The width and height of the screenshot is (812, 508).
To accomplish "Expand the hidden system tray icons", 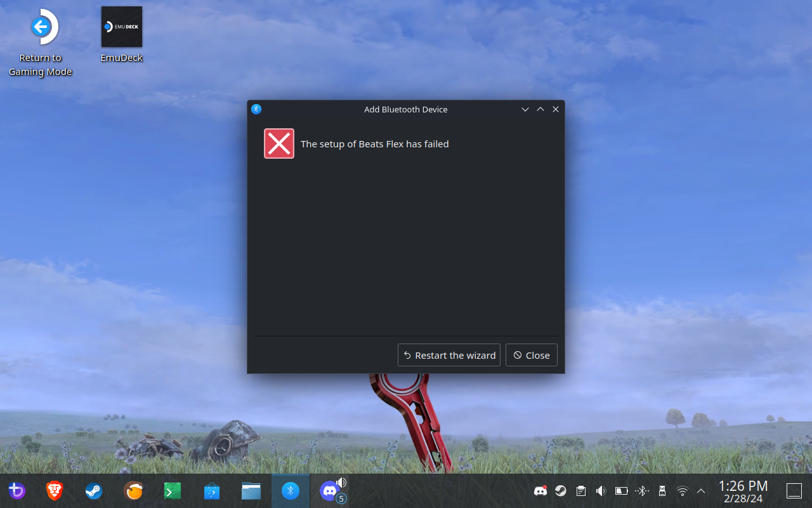I will 701,491.
